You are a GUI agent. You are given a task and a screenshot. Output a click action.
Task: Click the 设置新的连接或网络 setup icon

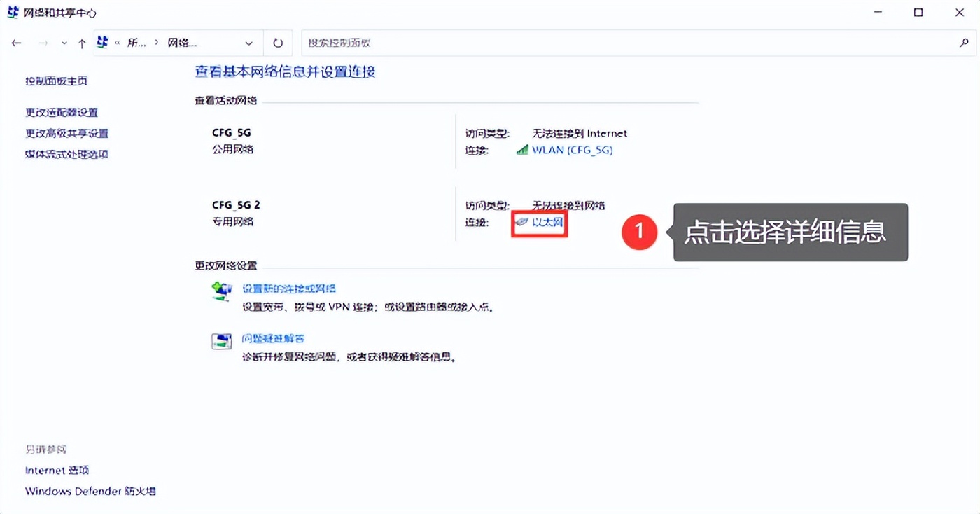(x=221, y=289)
